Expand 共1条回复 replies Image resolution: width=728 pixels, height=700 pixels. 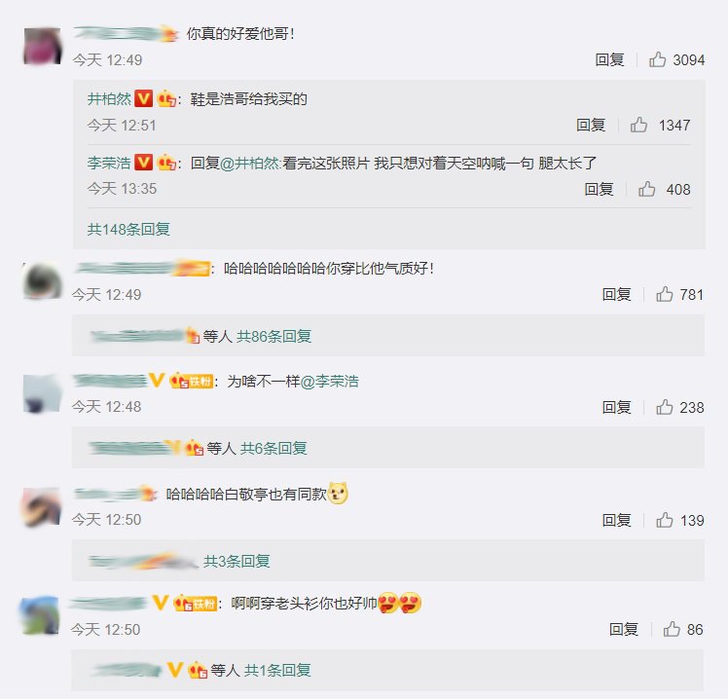(277, 670)
